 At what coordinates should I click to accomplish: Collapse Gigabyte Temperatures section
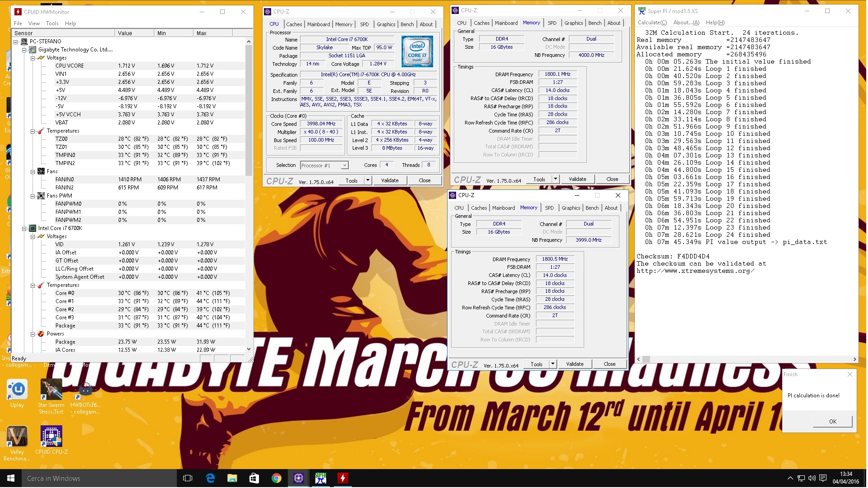(x=33, y=131)
